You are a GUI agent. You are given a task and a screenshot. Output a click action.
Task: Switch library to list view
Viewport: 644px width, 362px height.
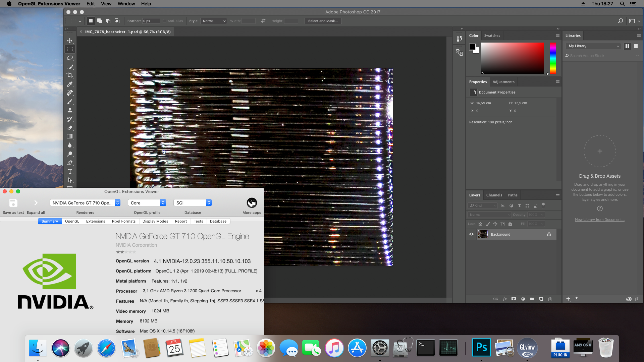click(636, 46)
